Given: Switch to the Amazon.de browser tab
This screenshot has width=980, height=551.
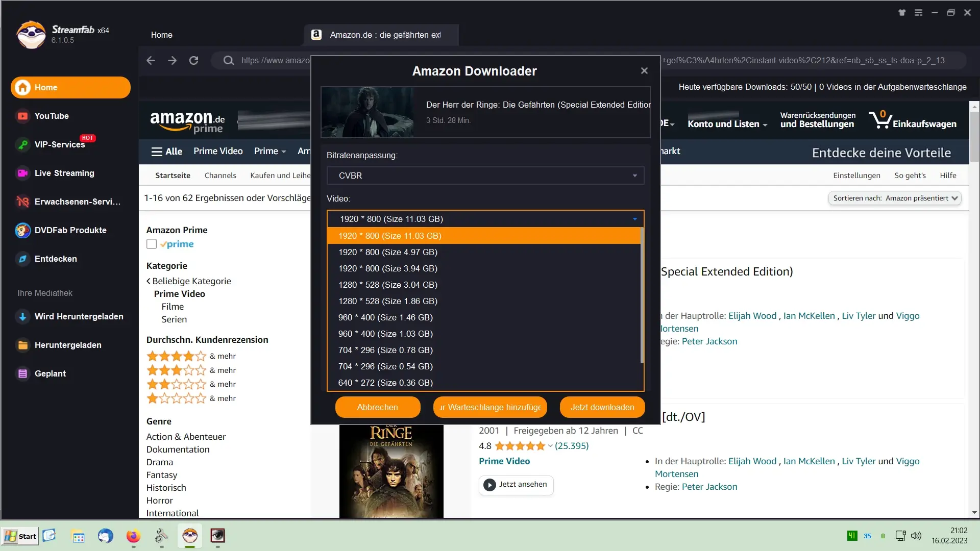Looking at the screenshot, I should 381,35.
